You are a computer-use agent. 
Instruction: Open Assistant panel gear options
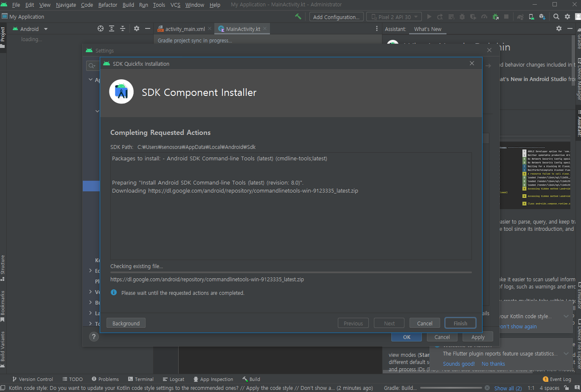coord(559,28)
